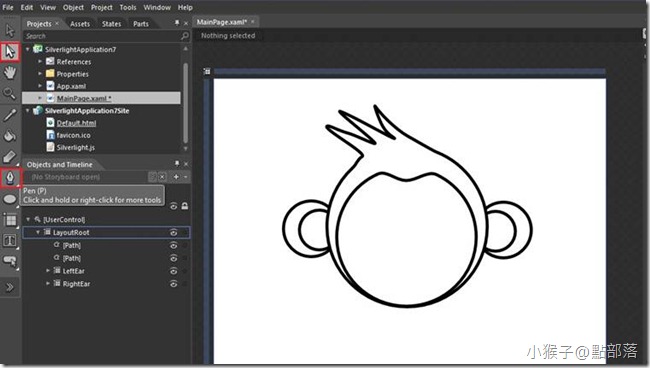Expand the References folder
This screenshot has height=368, width=650.
(x=40, y=61)
